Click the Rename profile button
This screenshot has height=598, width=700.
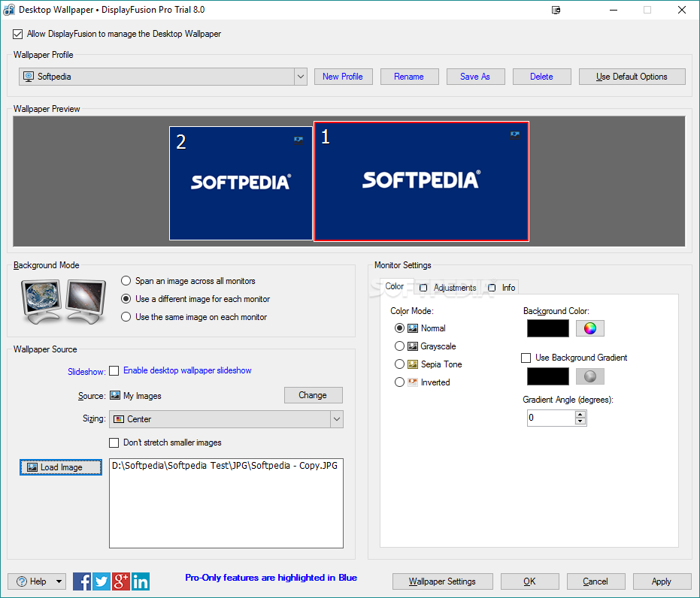pos(409,77)
